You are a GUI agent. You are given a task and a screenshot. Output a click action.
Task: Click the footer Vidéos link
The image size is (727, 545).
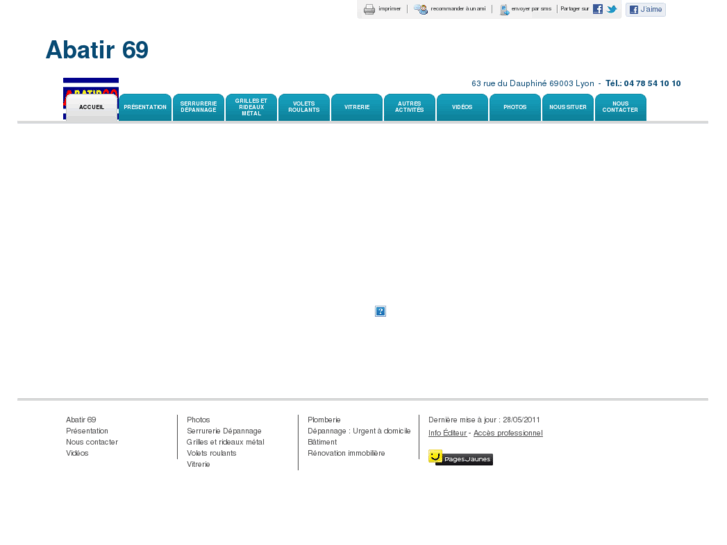pyautogui.click(x=77, y=453)
